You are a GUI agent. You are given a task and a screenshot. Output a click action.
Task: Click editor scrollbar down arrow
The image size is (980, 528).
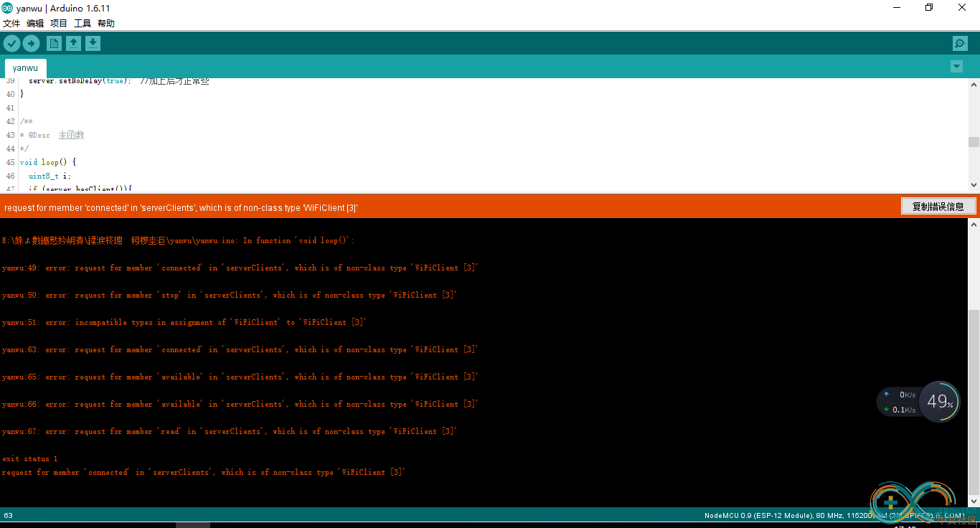pyautogui.click(x=974, y=184)
